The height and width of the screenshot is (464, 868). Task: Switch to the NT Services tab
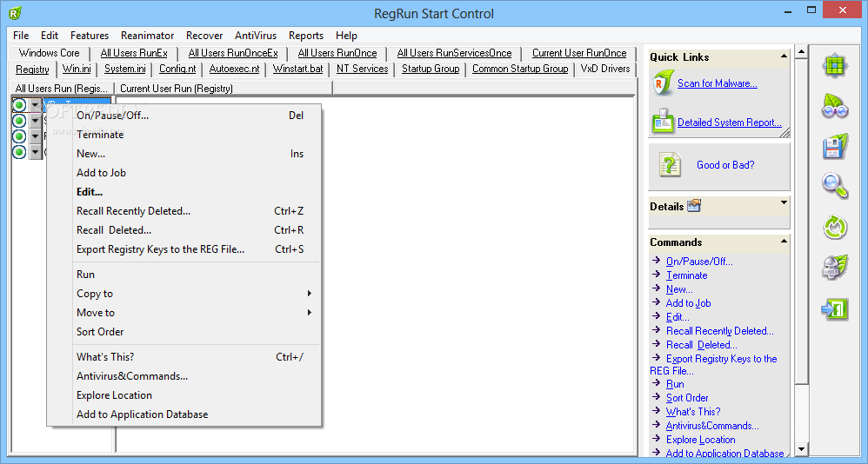click(362, 69)
